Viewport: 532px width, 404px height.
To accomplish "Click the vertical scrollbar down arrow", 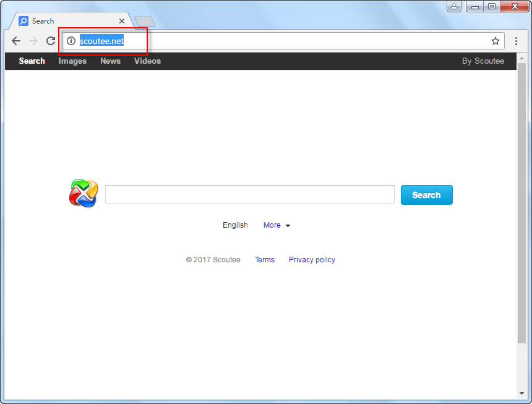I will (x=521, y=393).
